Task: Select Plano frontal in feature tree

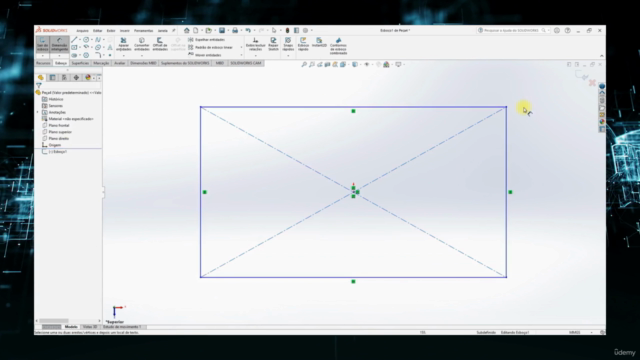Action: [59, 125]
